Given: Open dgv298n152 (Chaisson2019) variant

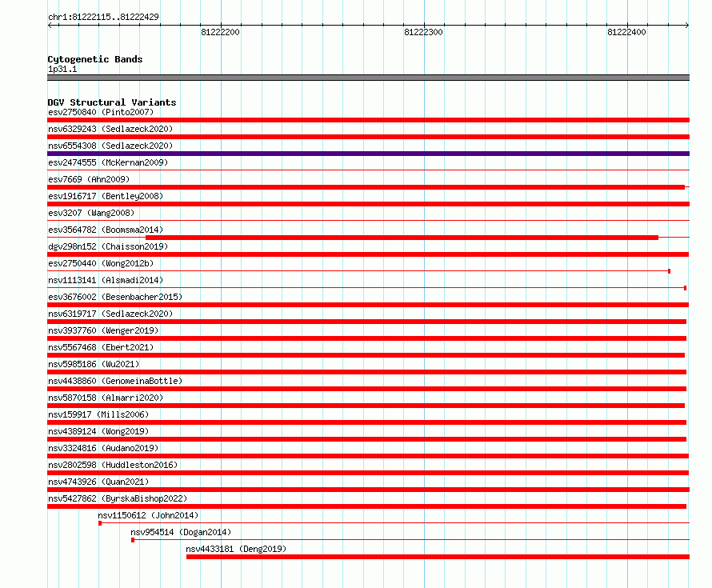Looking at the screenshot, I should pos(108,246).
